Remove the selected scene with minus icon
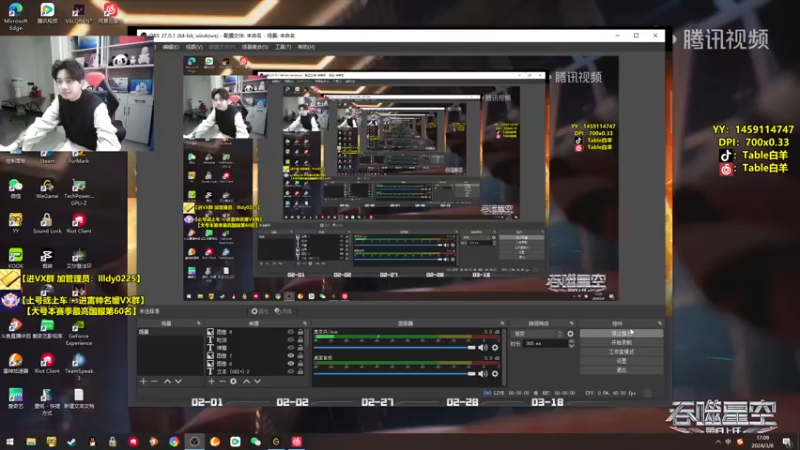 tap(154, 381)
